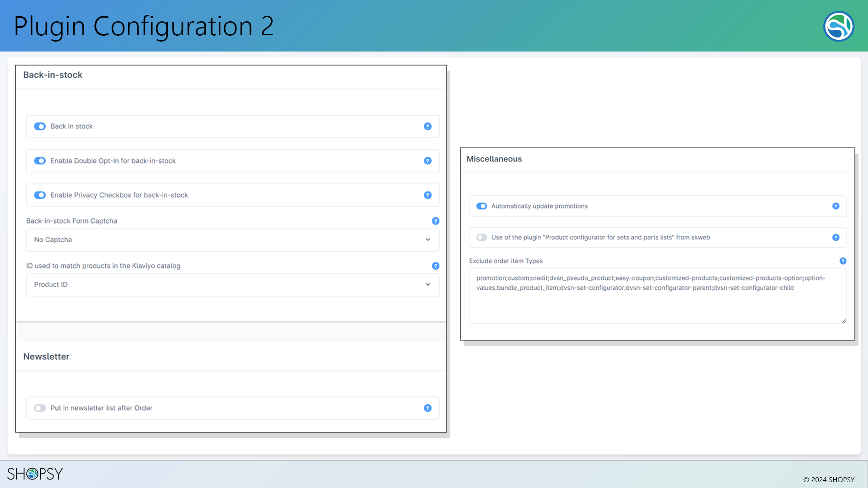Open help for Enable Privacy Checkbox row
The height and width of the screenshot is (488, 868).
click(x=428, y=195)
